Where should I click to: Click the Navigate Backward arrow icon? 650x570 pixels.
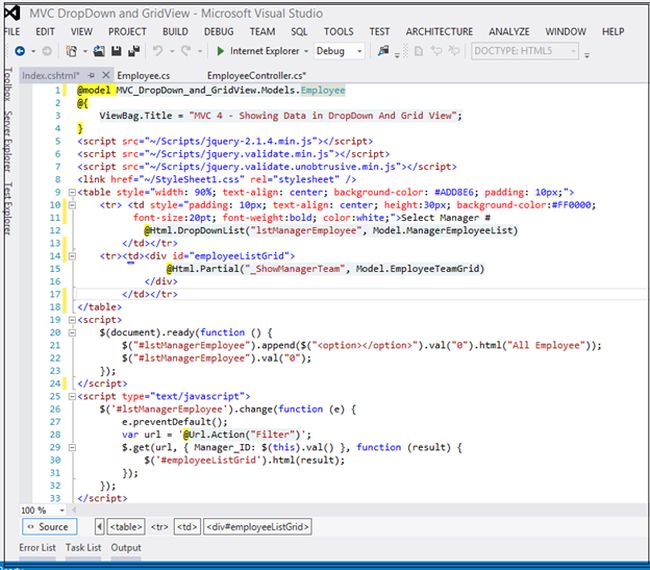[x=20, y=51]
